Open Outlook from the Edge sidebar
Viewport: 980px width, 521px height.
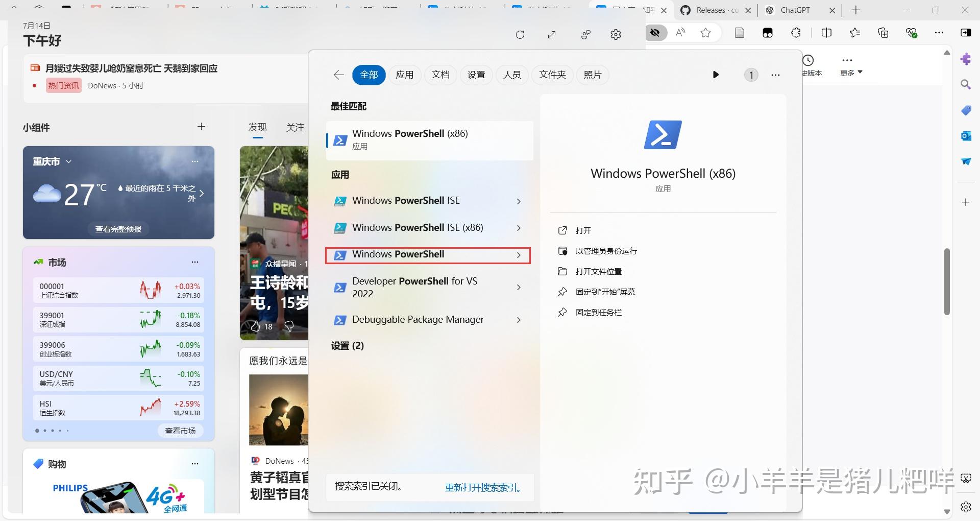click(x=966, y=136)
